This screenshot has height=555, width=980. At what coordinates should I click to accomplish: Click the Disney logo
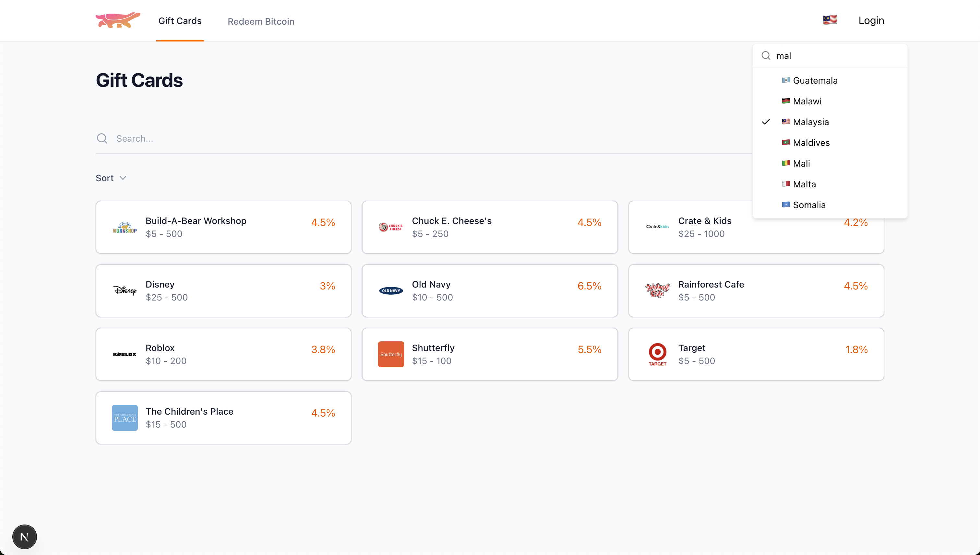125,290
